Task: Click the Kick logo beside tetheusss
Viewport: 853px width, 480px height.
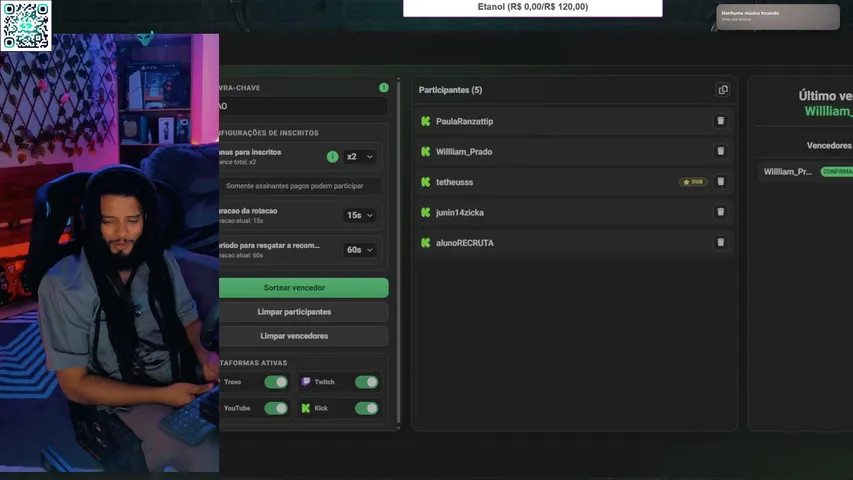Action: click(425, 182)
